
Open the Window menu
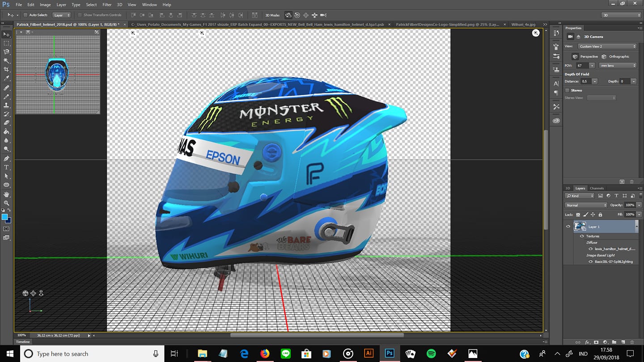[149, 4]
